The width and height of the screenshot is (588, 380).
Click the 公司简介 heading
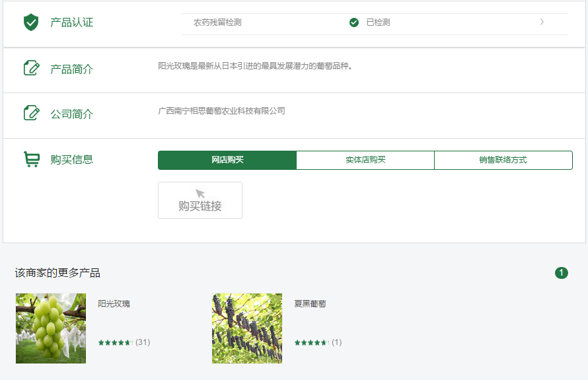(71, 114)
